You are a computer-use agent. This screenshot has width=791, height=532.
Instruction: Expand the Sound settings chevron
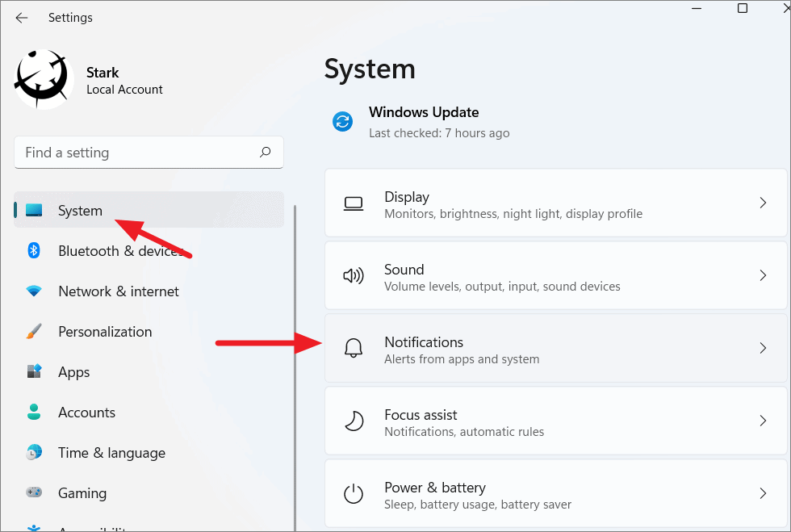(x=763, y=275)
